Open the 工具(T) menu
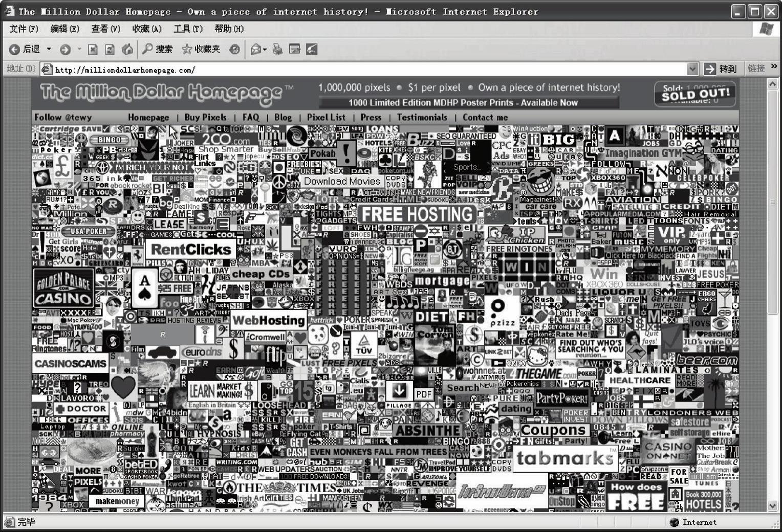This screenshot has height=532, width=782. pyautogui.click(x=188, y=29)
